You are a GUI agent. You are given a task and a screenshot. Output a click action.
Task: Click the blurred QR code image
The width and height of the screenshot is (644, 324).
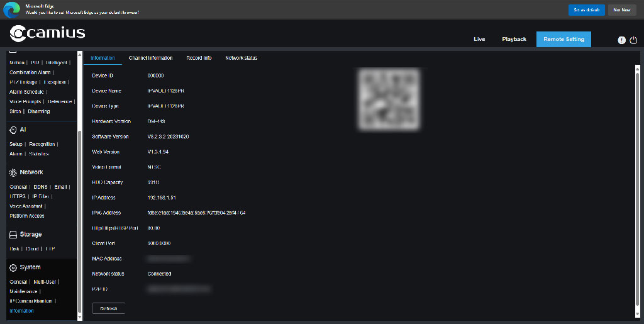[x=389, y=99]
